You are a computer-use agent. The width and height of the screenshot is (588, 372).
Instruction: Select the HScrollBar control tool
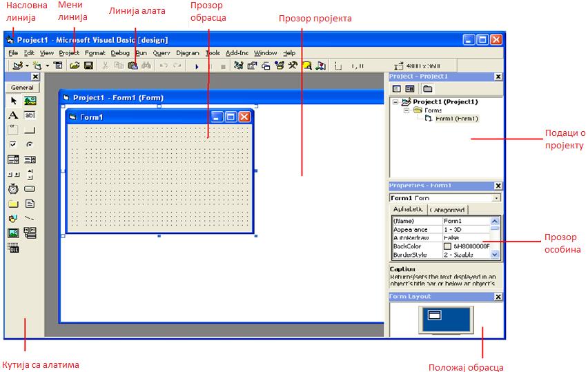(13, 175)
